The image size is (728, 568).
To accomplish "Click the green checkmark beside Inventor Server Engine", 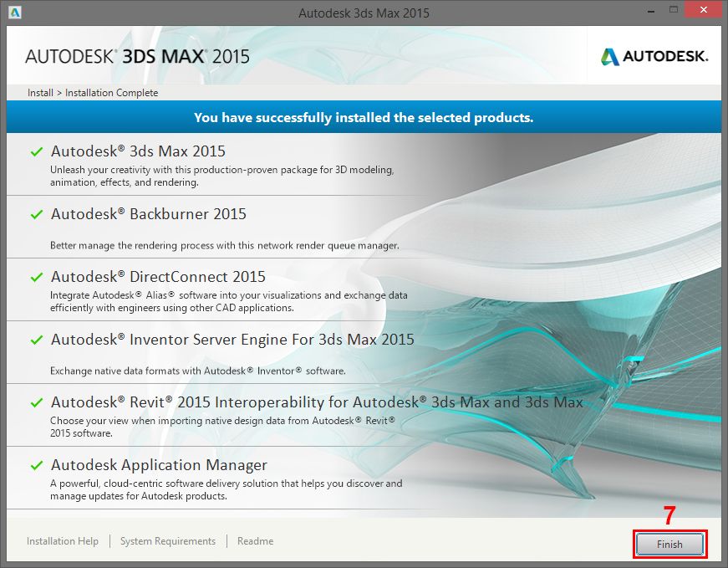I will pyautogui.click(x=37, y=340).
